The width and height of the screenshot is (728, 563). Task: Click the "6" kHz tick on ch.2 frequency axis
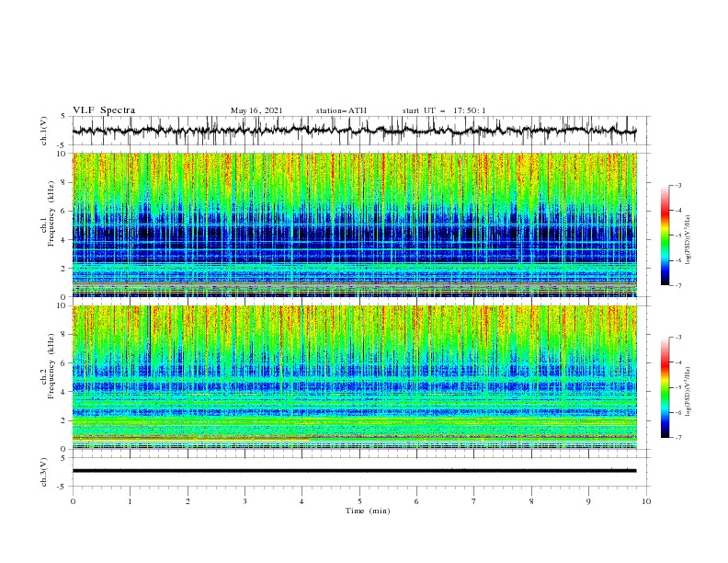click(64, 363)
